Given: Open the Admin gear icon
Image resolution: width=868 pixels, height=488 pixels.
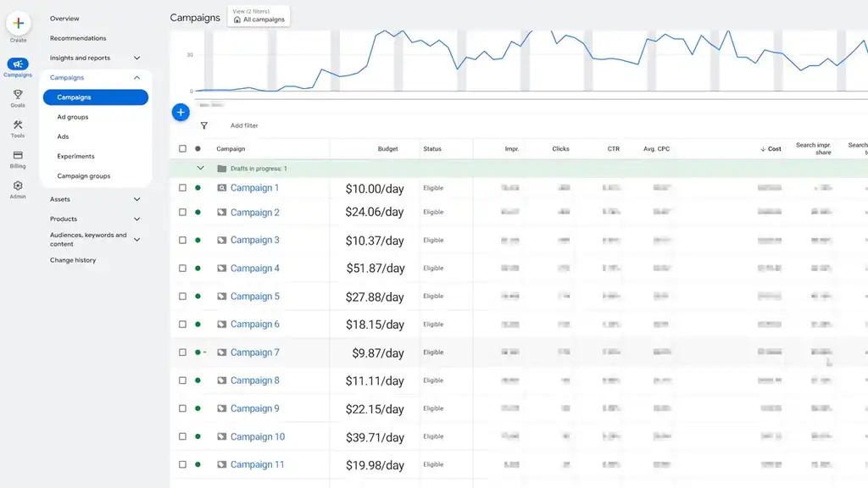Looking at the screenshot, I should coord(18,186).
